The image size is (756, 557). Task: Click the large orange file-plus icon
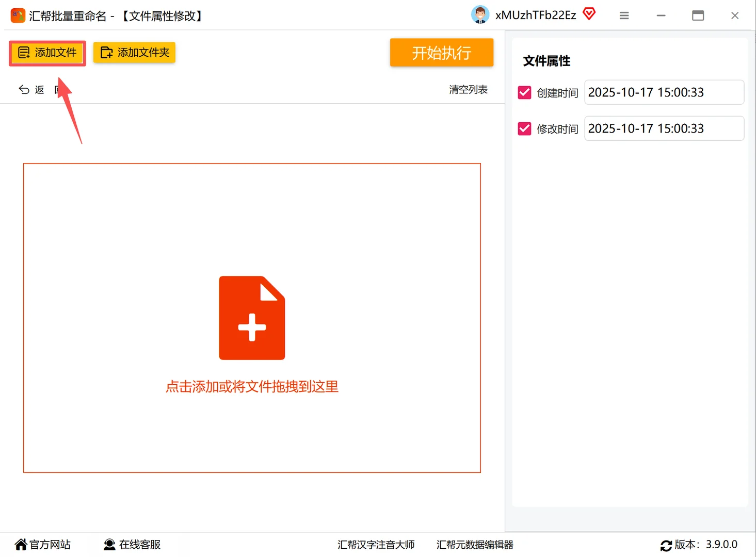tap(252, 317)
